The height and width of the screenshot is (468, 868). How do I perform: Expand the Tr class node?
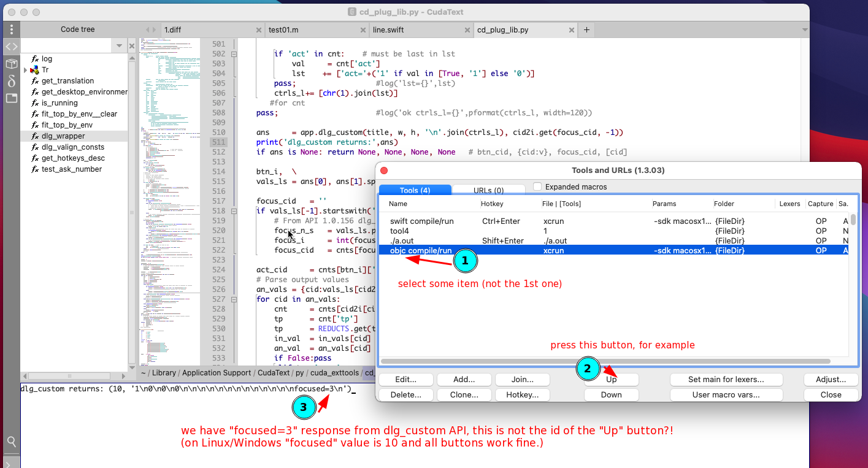pyautogui.click(x=26, y=70)
